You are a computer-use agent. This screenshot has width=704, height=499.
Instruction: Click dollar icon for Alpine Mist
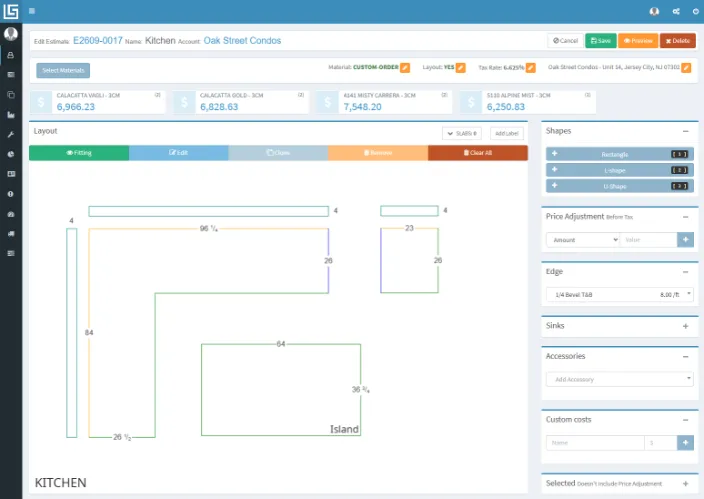[x=471, y=102]
